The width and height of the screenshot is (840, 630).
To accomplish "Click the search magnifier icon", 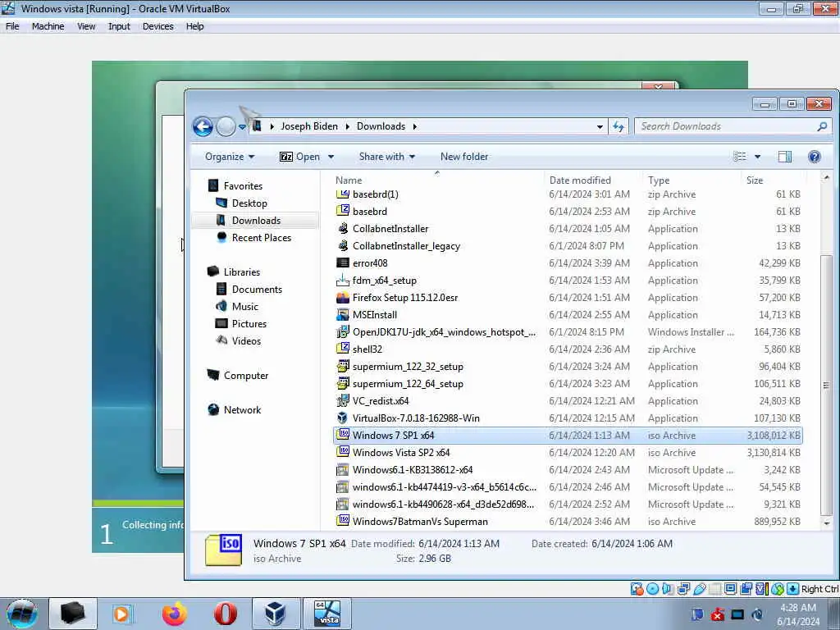I will coord(822,126).
